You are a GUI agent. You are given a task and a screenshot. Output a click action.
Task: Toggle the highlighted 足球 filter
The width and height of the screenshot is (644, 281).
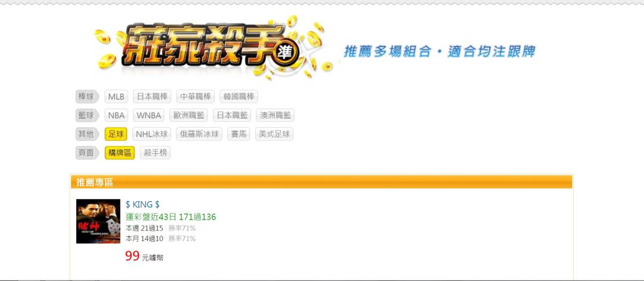click(x=116, y=134)
